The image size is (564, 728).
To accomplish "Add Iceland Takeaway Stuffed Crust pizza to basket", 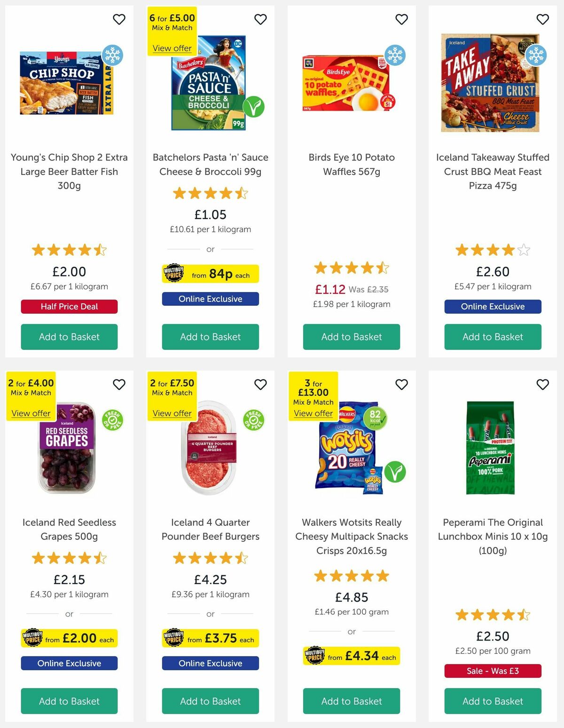I will coord(493,337).
